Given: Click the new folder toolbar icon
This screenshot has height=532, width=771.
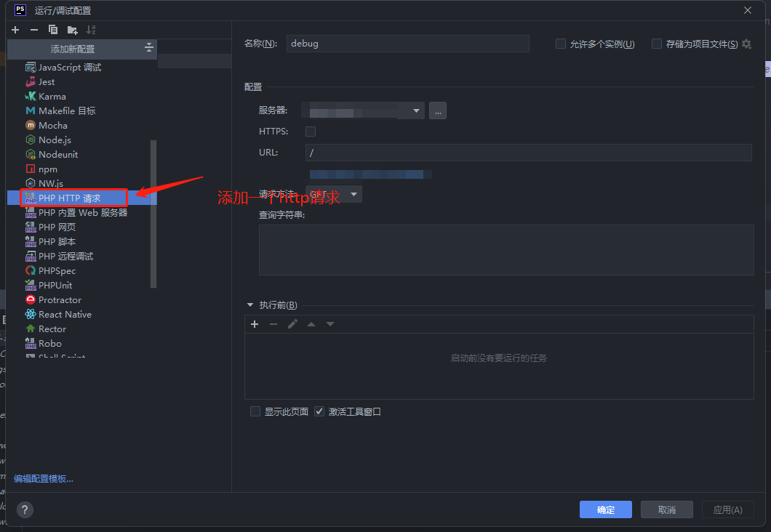Looking at the screenshot, I should coord(72,30).
